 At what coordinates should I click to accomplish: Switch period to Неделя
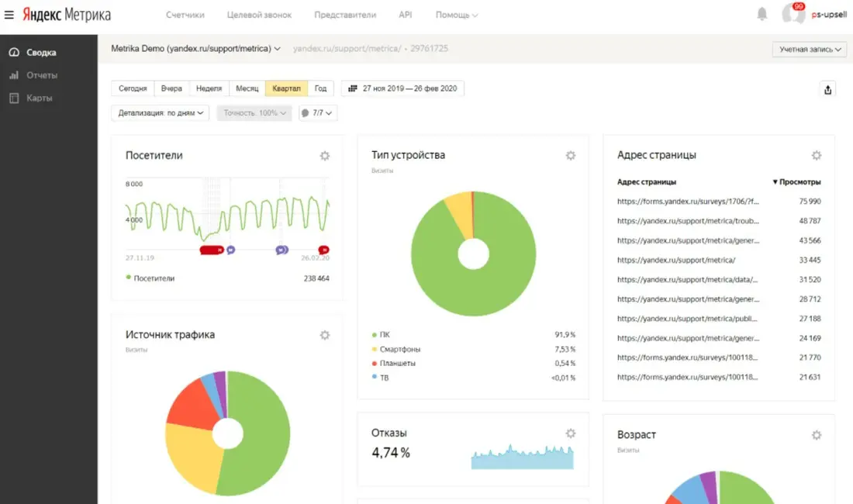[209, 88]
